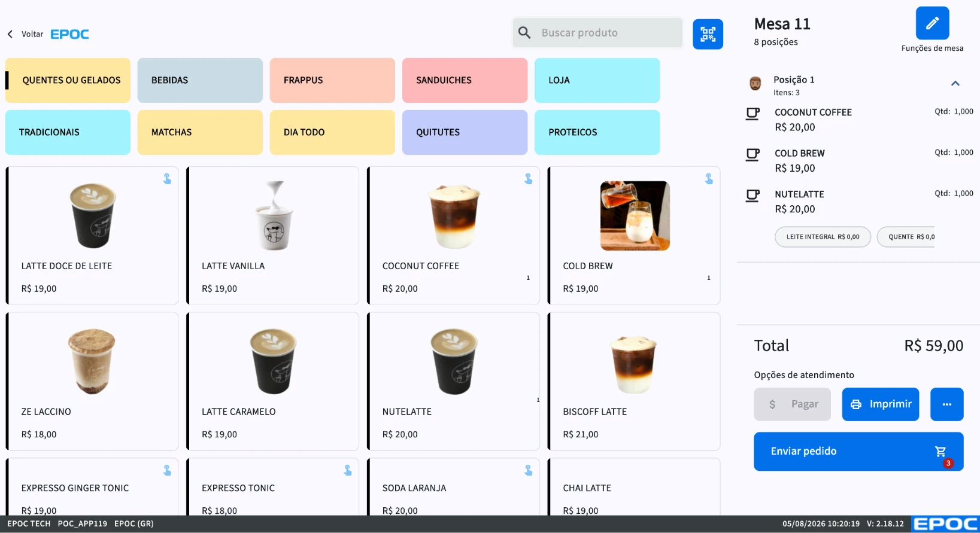Select DIA TODO category
Viewport: 980px width, 533px height.
click(x=332, y=132)
